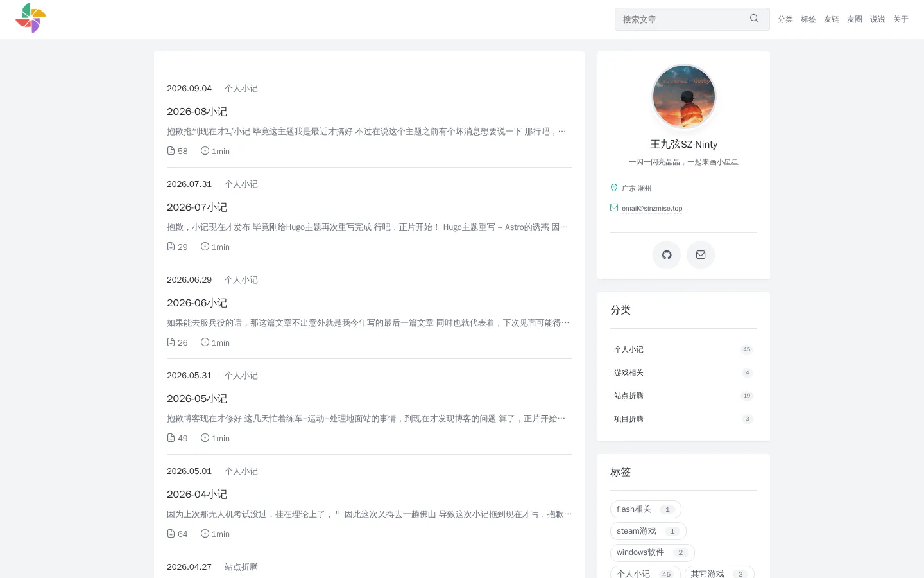Open the 分类 navigation menu item
This screenshot has width=924, height=578.
click(x=785, y=19)
